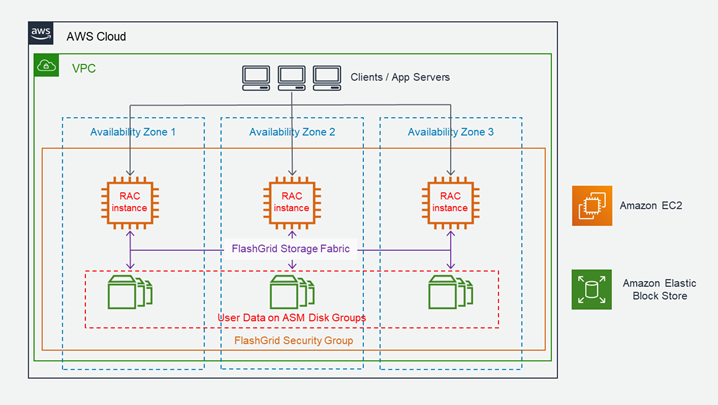
Task: Click 'Amazon Elastic Block Store' legend text
Action: (x=659, y=290)
